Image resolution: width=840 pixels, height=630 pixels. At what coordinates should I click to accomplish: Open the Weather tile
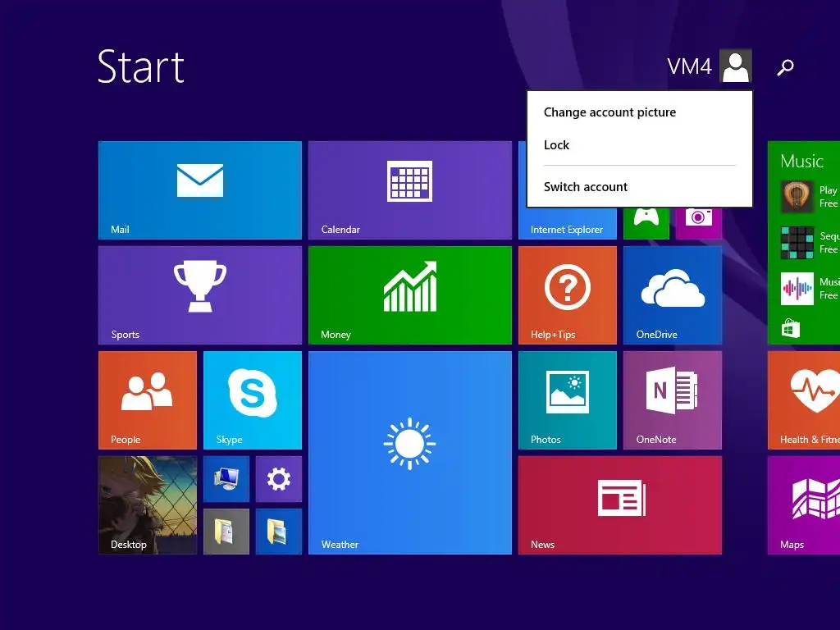[x=410, y=453]
